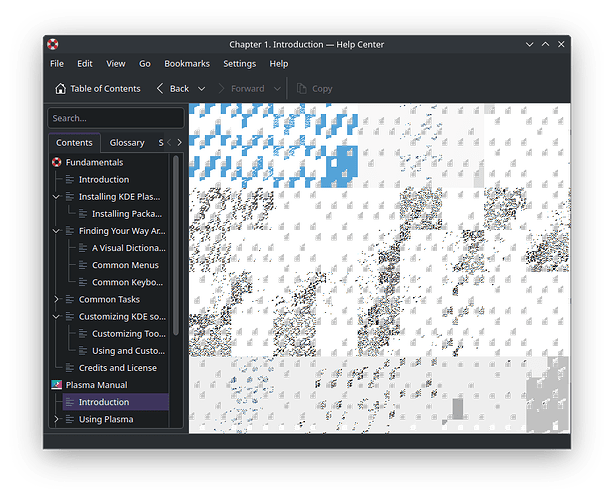Open the Common Keybo... page
613x500 pixels.
127,282
